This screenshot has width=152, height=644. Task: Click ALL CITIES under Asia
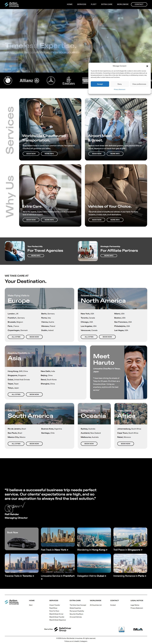point(16,394)
